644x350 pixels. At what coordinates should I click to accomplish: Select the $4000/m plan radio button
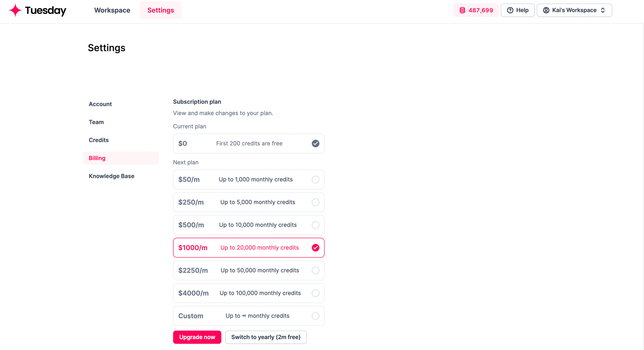[315, 293]
